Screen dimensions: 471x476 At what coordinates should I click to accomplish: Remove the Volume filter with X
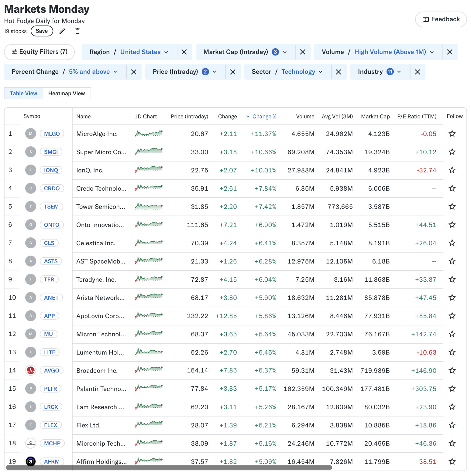click(x=450, y=52)
